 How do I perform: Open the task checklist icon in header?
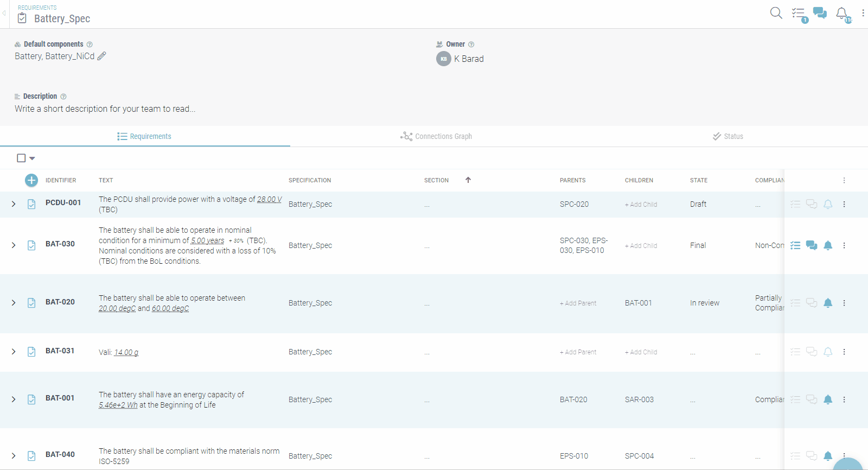(x=798, y=13)
